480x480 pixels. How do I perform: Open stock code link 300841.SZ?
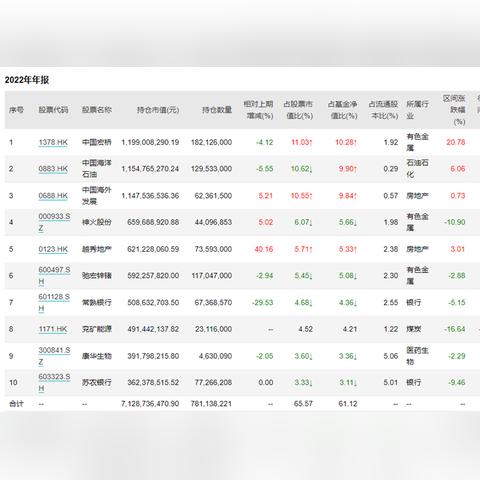click(x=54, y=356)
